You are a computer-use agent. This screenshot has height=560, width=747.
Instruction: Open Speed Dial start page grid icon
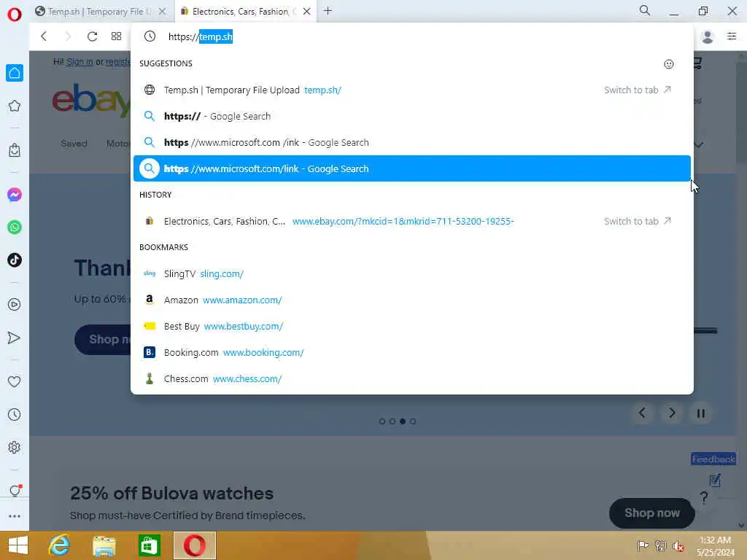click(x=116, y=36)
